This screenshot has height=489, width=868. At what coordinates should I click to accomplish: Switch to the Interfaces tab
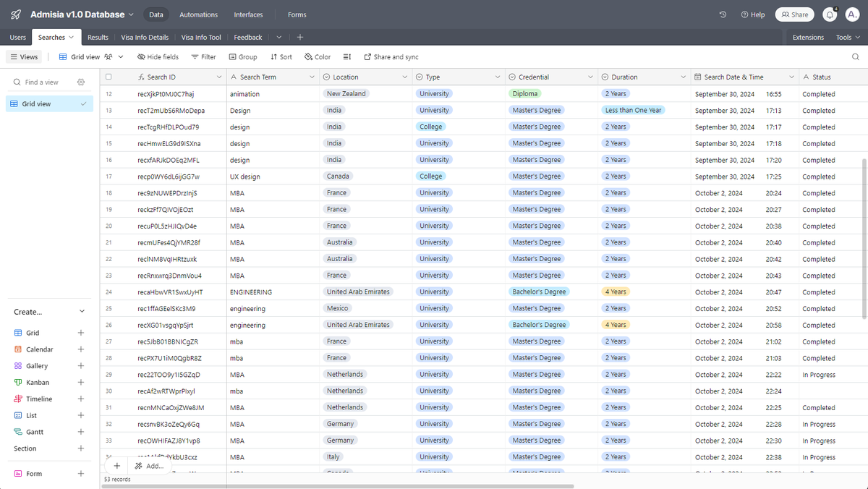(248, 14)
